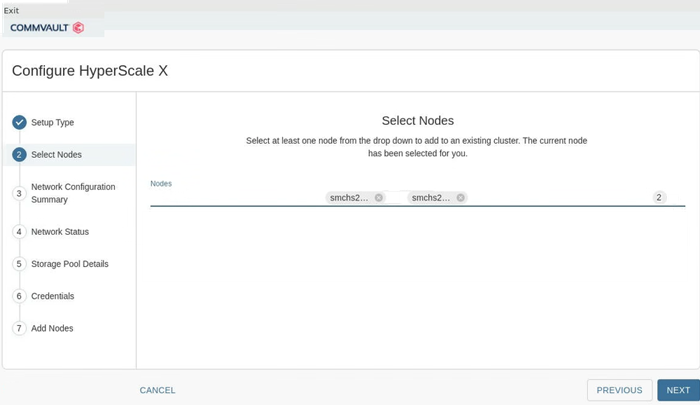Open the Add Nodes step
Screen dimensions: 700x405
coord(52,328)
